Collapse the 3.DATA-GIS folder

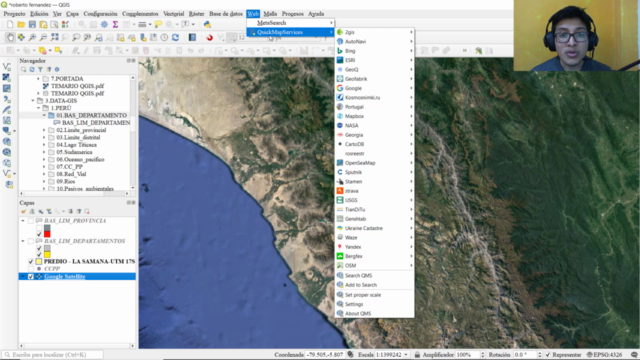point(33,100)
